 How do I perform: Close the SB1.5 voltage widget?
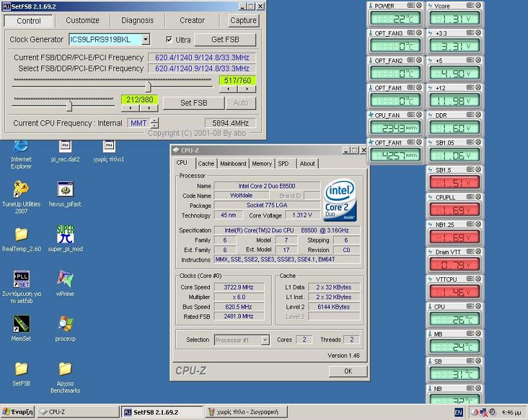[478, 170]
